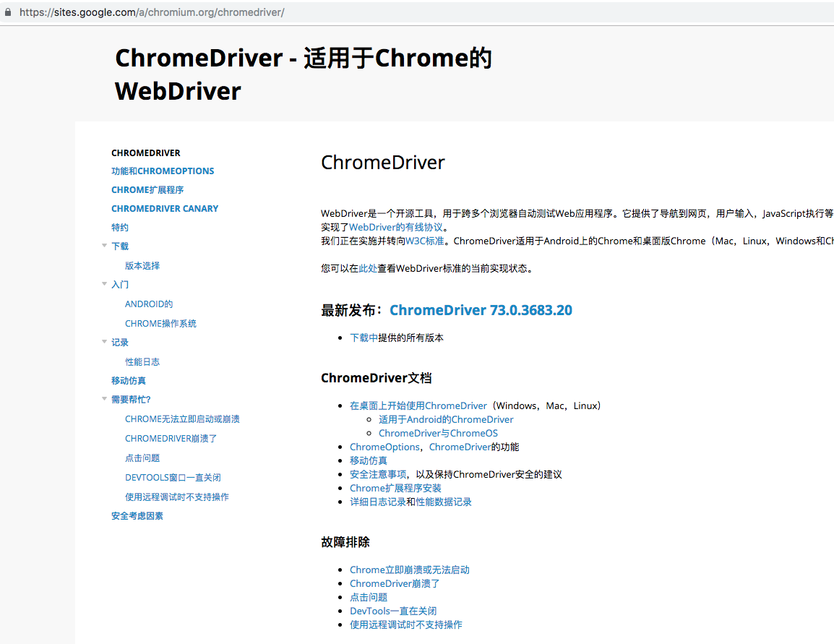Screen dimensions: 834x644
Task: Select 点击问题 in sidebar
Action: pos(142,458)
